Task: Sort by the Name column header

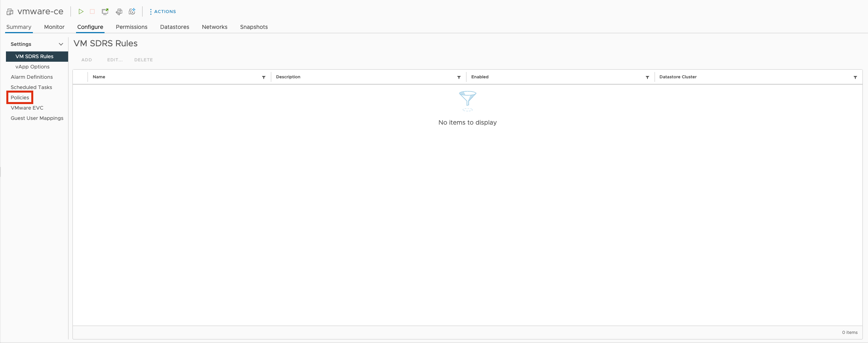Action: (99, 77)
